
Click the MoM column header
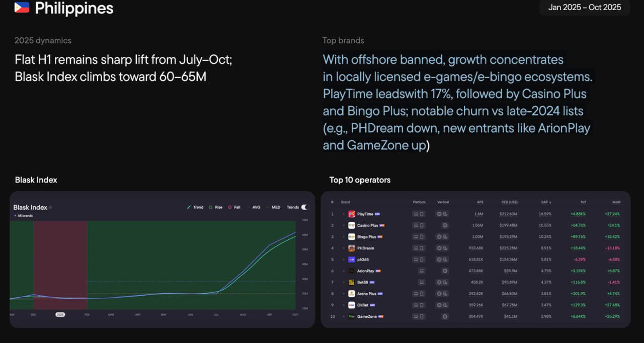coord(616,202)
